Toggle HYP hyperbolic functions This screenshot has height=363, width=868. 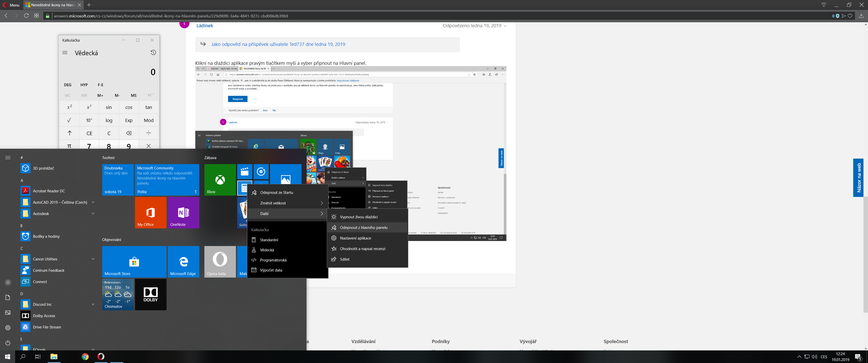pos(84,85)
